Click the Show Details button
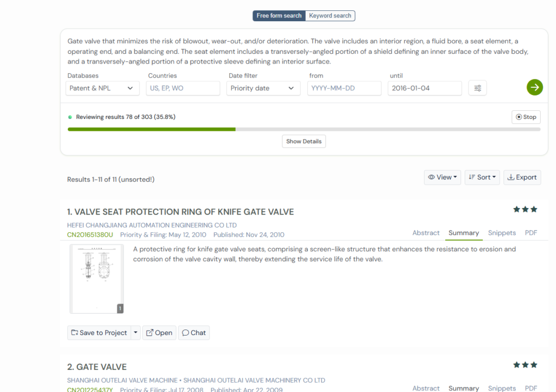Image resolution: width=556 pixels, height=392 pixels. [304, 141]
